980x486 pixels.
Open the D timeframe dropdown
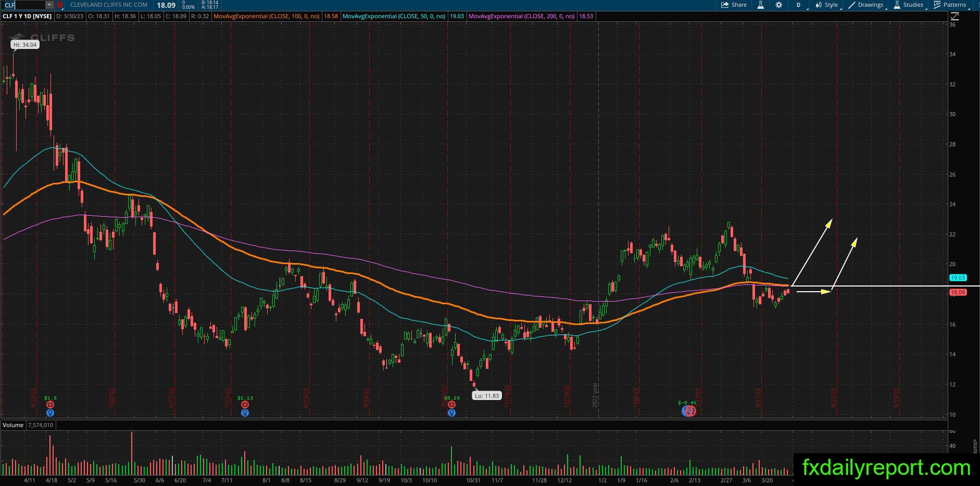tap(799, 5)
